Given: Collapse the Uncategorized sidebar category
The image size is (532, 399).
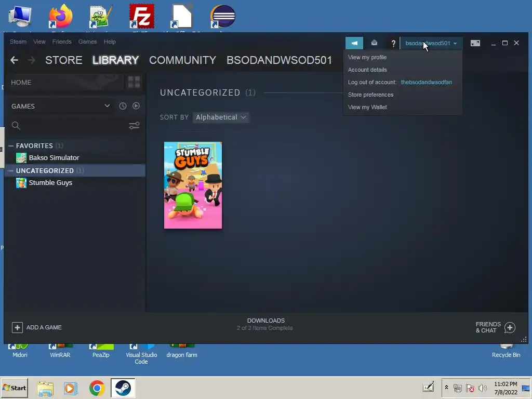Looking at the screenshot, I should 11,170.
